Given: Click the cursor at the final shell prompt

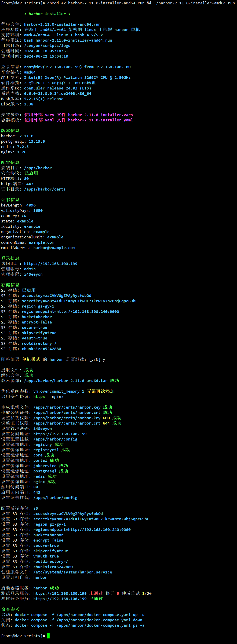Looking at the screenshot, I should 48,636.
